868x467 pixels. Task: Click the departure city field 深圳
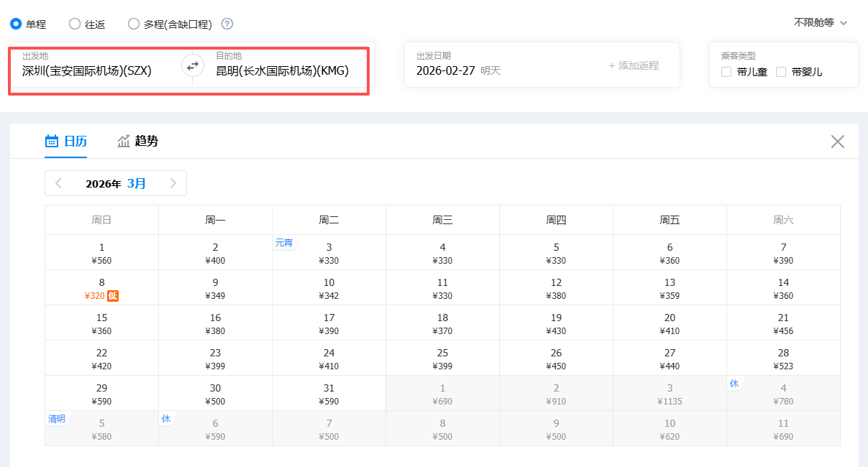click(x=87, y=70)
